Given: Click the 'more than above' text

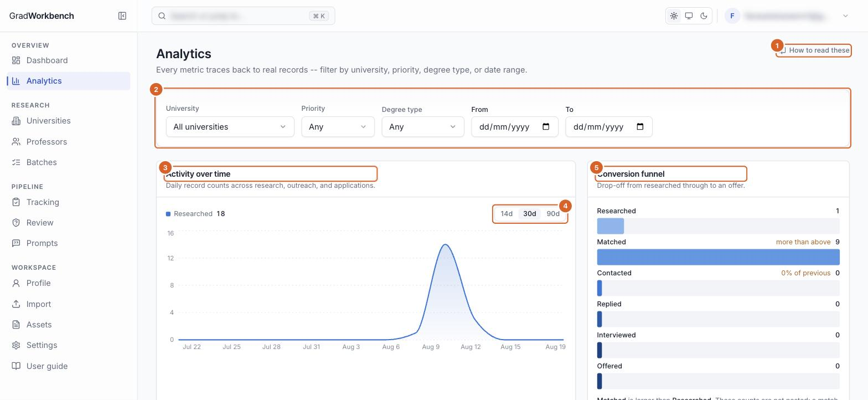Looking at the screenshot, I should click(x=803, y=242).
